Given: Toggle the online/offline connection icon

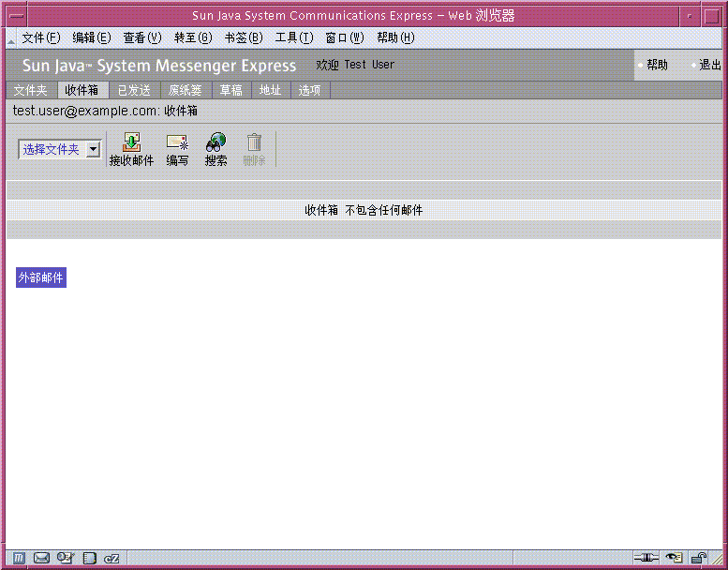Looking at the screenshot, I should pyautogui.click(x=646, y=558).
